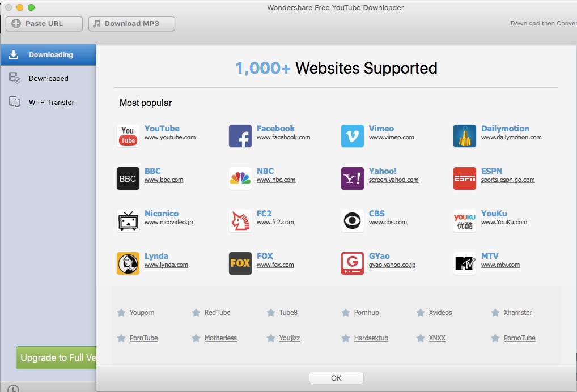Screen dimensions: 577x392
Task: Click the PornoTube link
Action: (520, 338)
